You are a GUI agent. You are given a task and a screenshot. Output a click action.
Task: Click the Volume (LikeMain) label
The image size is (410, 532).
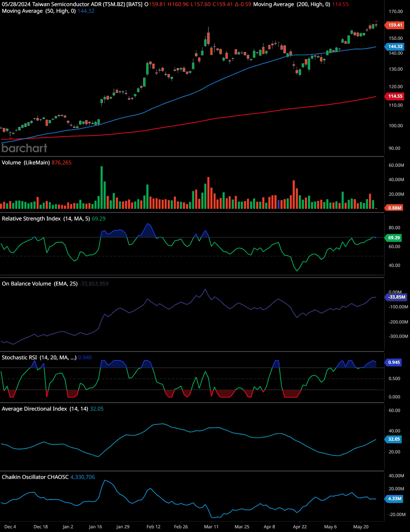pos(26,162)
